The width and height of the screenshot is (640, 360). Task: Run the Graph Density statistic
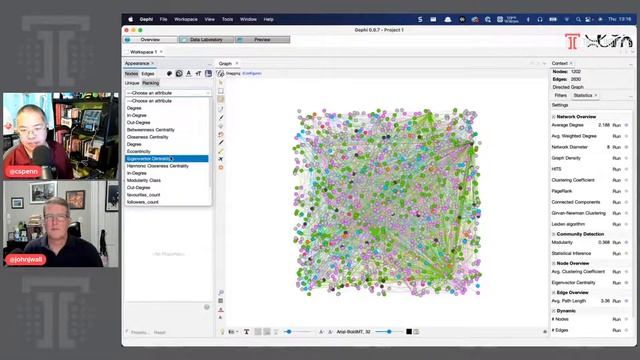click(x=616, y=158)
